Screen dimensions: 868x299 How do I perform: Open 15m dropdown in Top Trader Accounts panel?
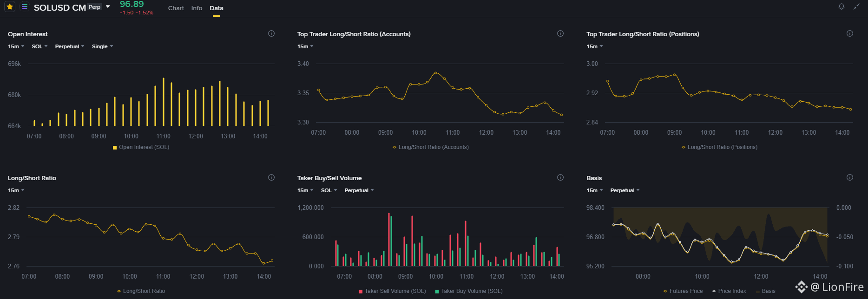[305, 46]
